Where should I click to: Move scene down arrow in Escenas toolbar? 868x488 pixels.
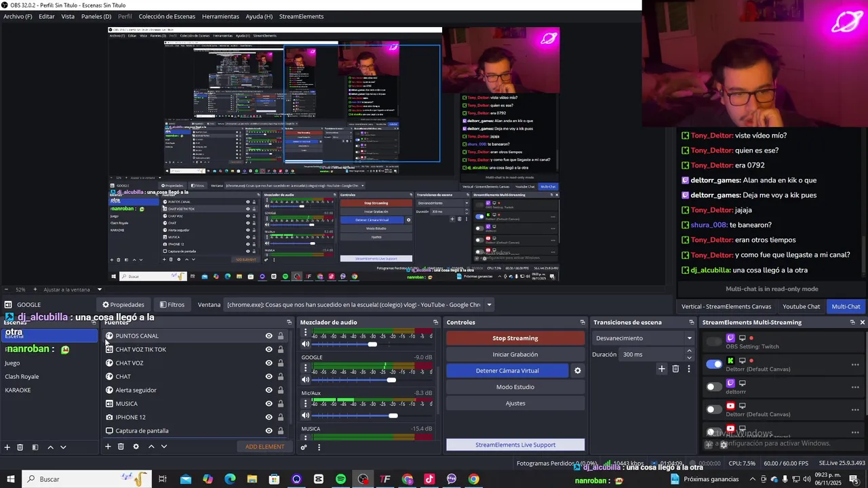tap(63, 447)
